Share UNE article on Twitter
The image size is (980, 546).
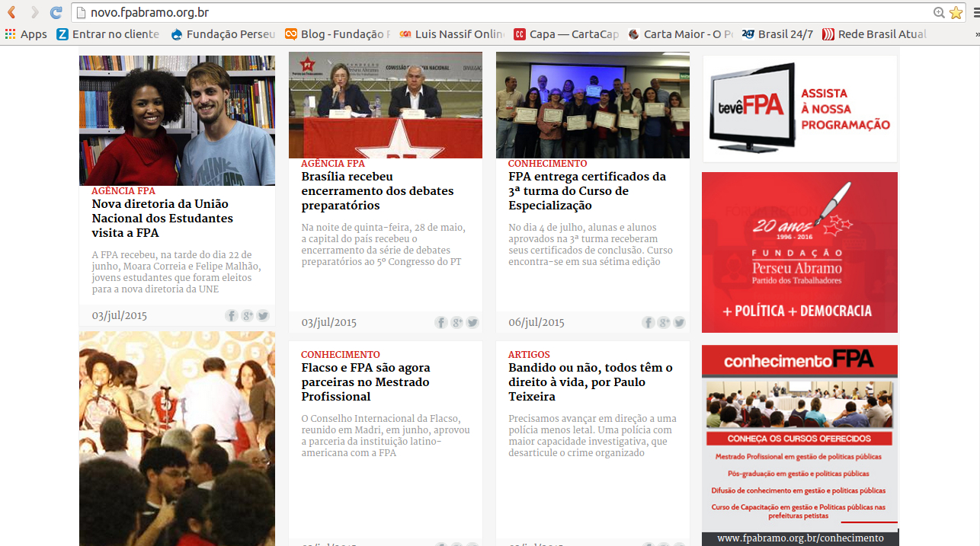click(x=263, y=316)
